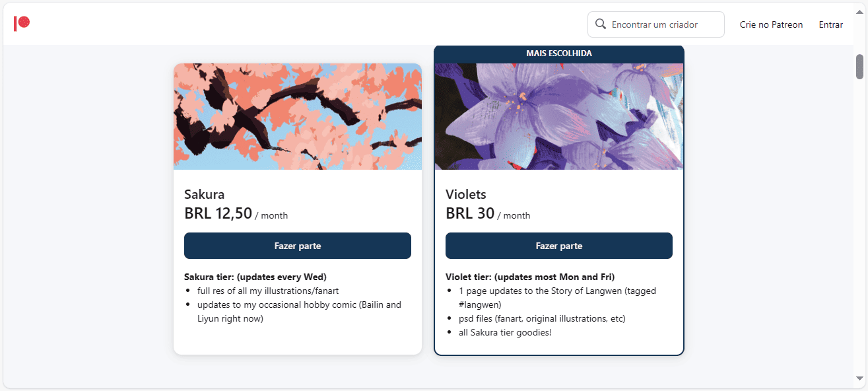Image resolution: width=868 pixels, height=391 pixels.
Task: Click Fazer parte on the Violets tier
Action: tap(559, 245)
